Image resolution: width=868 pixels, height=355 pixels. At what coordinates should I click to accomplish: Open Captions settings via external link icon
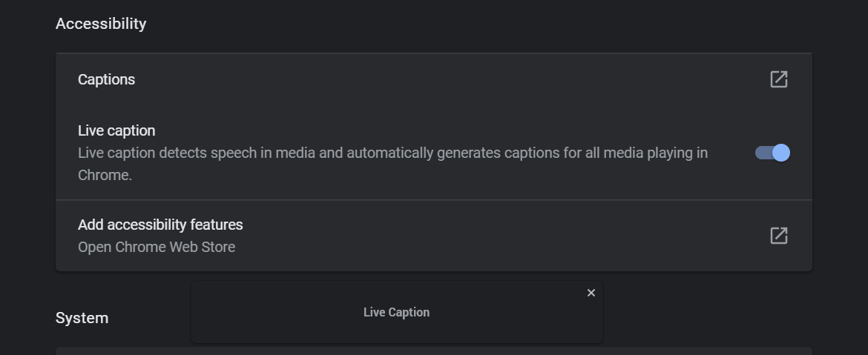[779, 79]
